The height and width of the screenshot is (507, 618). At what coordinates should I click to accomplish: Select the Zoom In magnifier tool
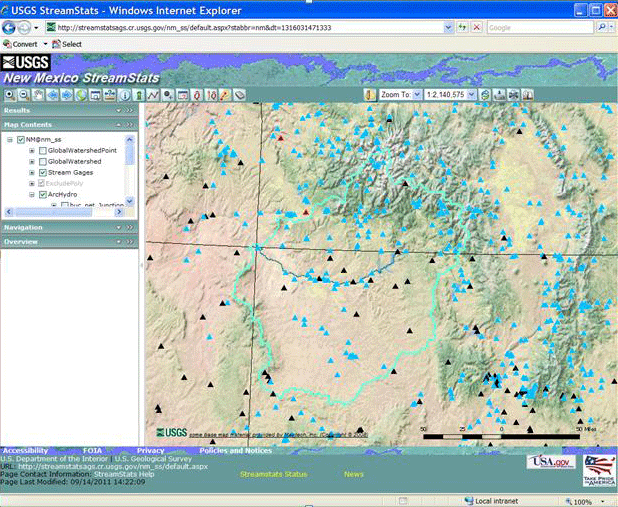[10, 95]
